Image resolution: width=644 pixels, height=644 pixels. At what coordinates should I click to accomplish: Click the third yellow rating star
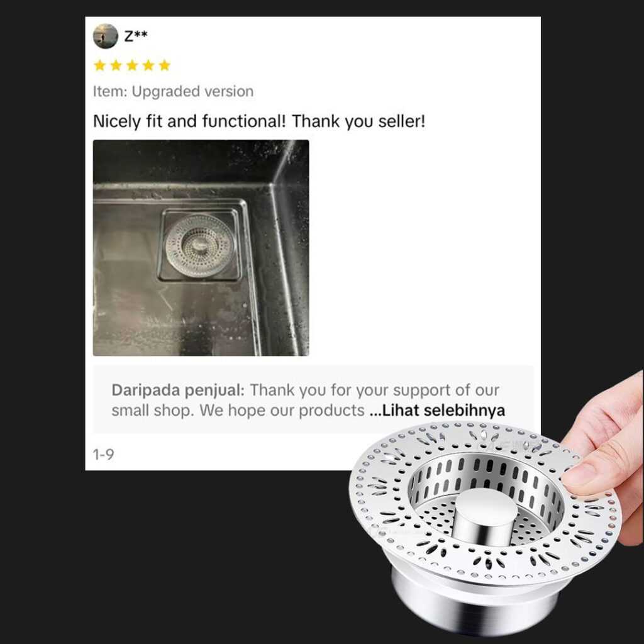(x=132, y=65)
